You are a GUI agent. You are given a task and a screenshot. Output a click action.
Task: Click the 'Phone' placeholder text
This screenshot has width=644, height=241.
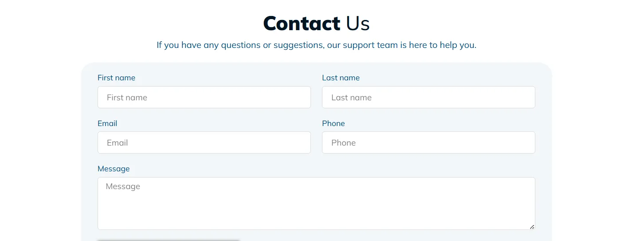(343, 143)
